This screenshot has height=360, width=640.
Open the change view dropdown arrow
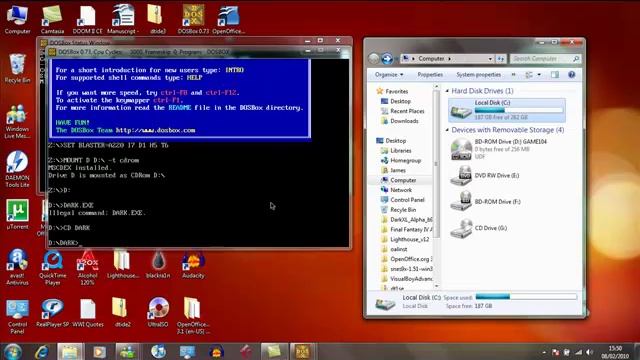pos(539,75)
